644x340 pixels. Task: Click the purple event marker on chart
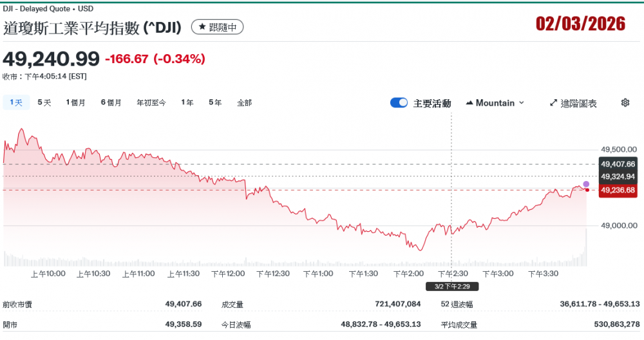click(586, 184)
